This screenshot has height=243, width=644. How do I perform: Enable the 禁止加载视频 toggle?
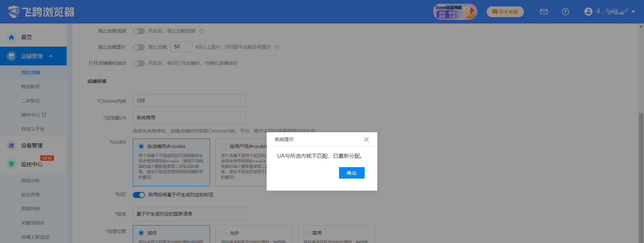[139, 31]
